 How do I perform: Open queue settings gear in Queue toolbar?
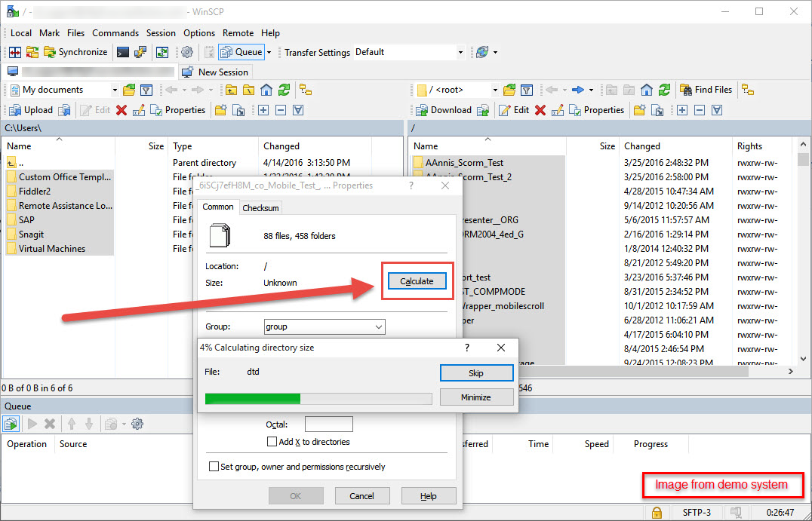(137, 424)
